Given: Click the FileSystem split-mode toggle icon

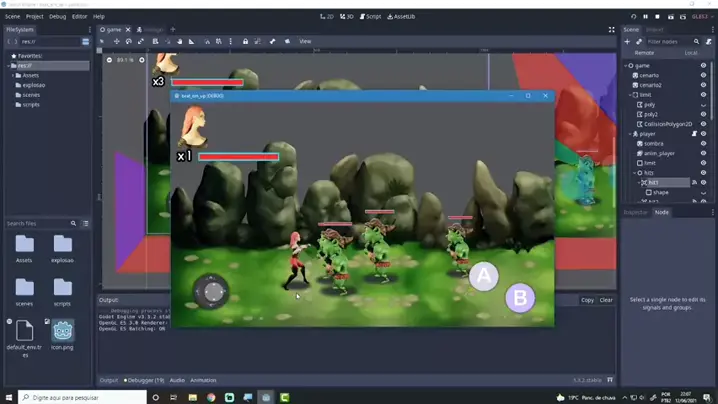Looking at the screenshot, I should [x=86, y=42].
